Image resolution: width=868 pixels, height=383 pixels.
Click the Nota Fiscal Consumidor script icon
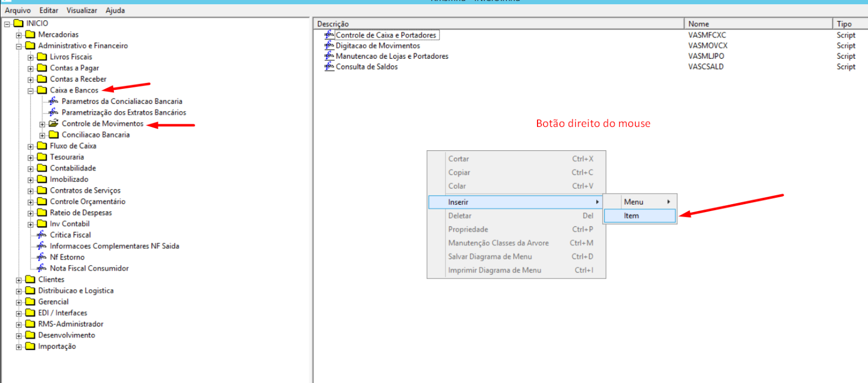[42, 268]
